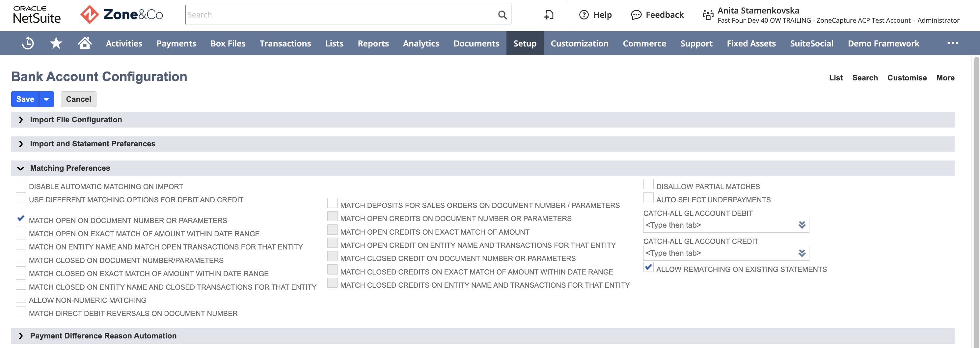This screenshot has height=348, width=980.
Task: Open the Documents menu
Action: (x=476, y=43)
